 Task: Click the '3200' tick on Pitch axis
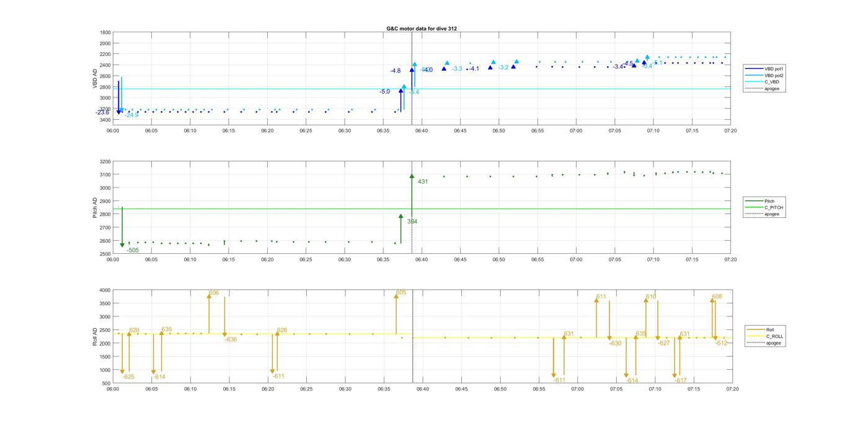pyautogui.click(x=105, y=161)
